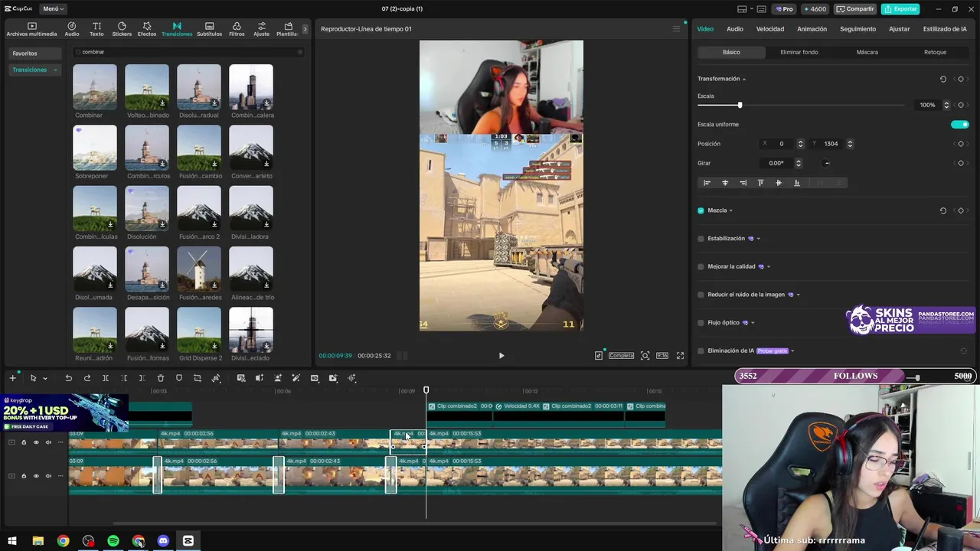Select the Máscara sub-tab
This screenshot has height=551, width=980.
[867, 52]
